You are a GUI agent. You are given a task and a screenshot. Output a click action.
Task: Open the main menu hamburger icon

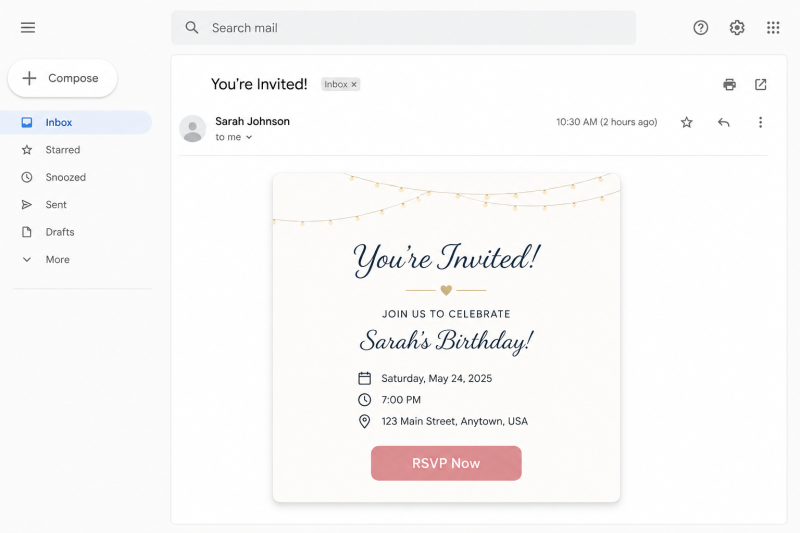[28, 28]
